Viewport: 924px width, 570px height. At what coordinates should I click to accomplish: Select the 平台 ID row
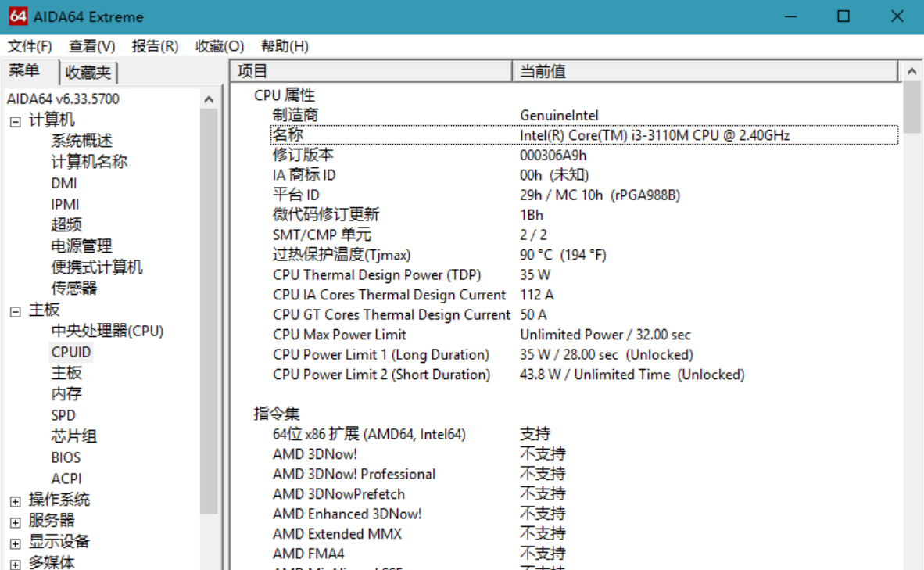(585, 195)
